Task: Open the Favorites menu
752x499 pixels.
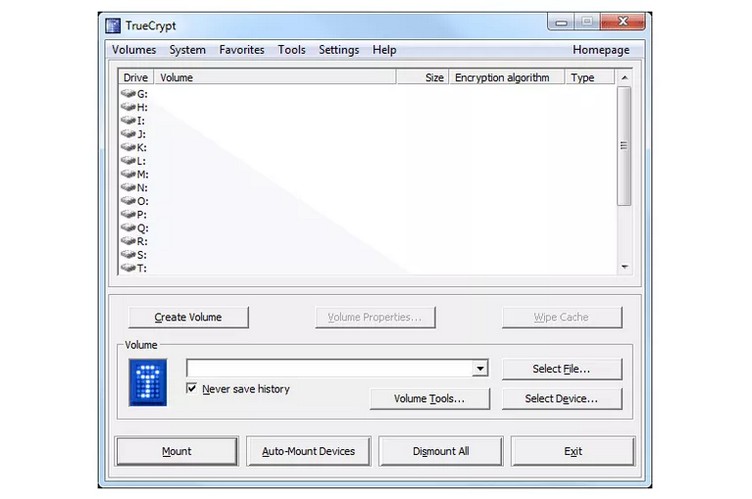Action: point(242,50)
